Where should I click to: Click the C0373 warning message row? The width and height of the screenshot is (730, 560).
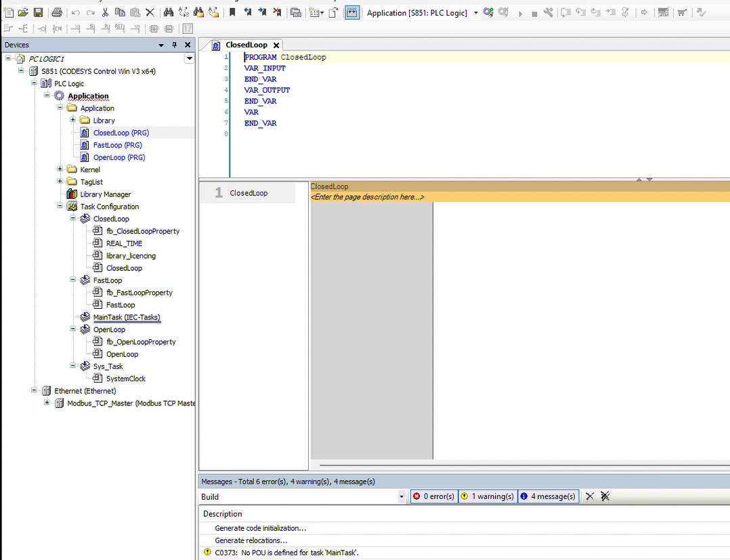coord(465,553)
